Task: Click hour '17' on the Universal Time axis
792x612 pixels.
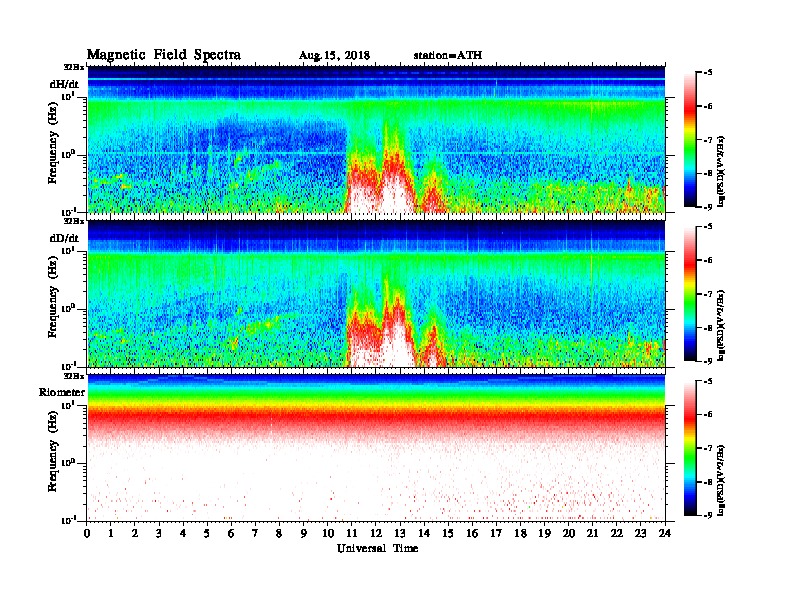Action: tap(497, 533)
